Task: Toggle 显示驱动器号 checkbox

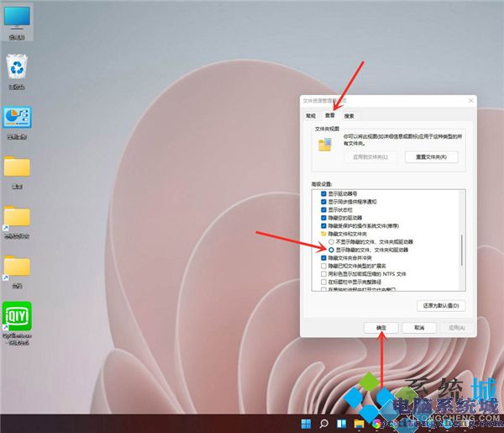Action: [323, 194]
